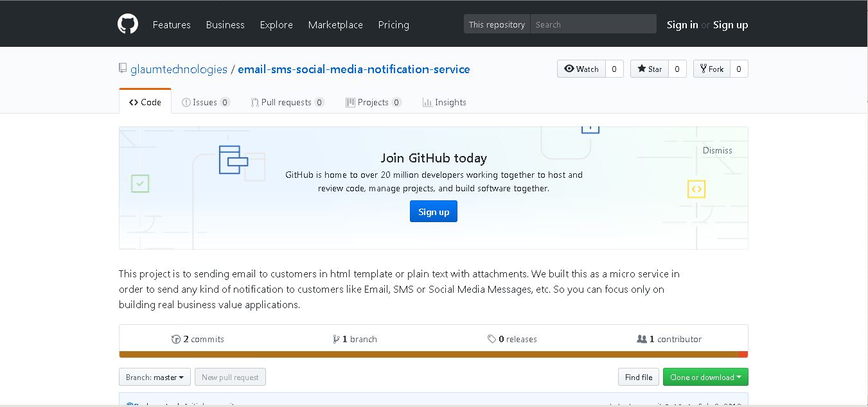Click the New pull request button
The height and width of the screenshot is (407, 868).
[x=230, y=377]
